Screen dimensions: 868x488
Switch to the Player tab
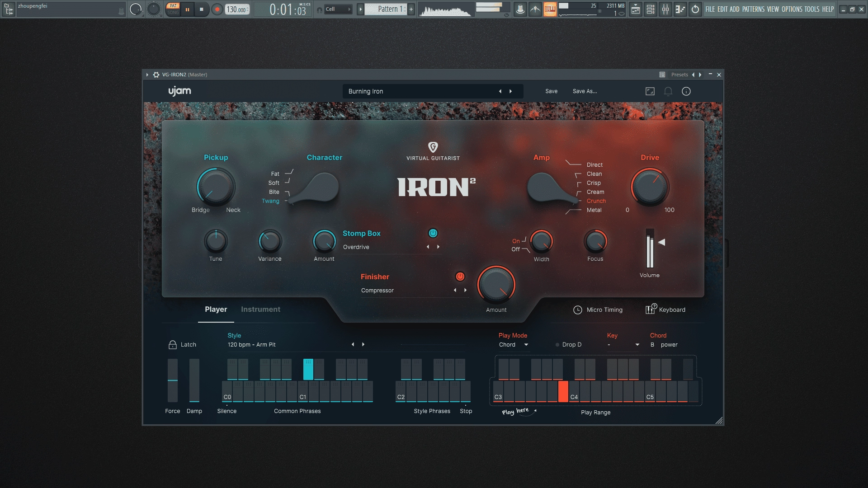point(216,310)
